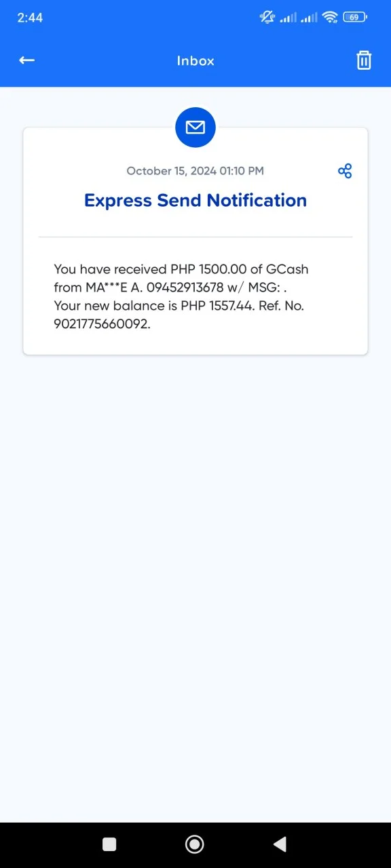Viewport: 391px width, 868px height.
Task: Tap the battery indicator showing 69
Action: point(356,18)
